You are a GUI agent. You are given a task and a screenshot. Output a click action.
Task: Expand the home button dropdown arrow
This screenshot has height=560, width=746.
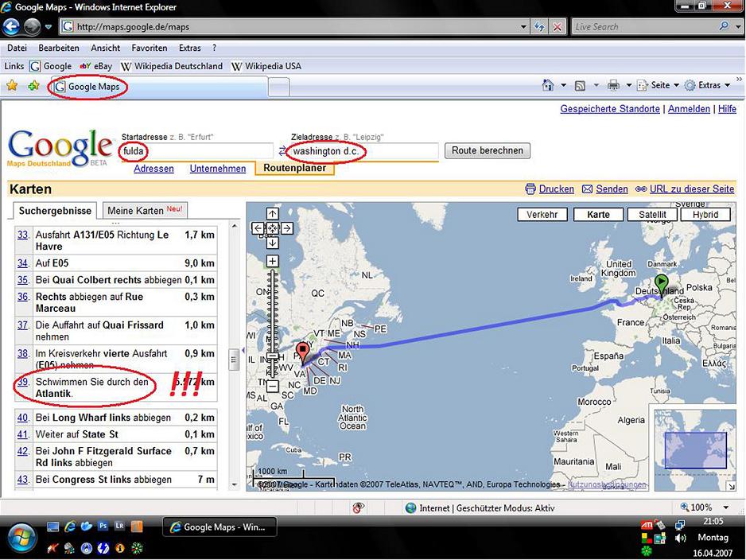point(563,86)
